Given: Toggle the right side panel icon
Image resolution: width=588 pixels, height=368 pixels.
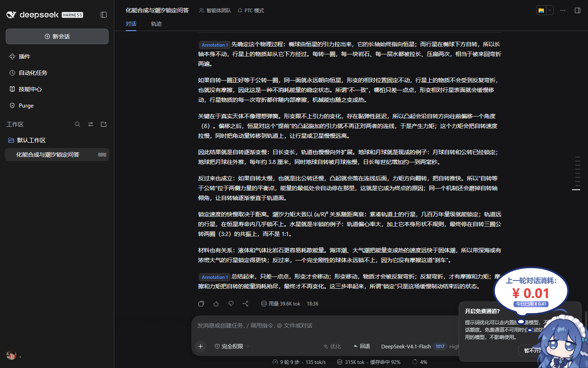Looking at the screenshot, I should pos(577,11).
